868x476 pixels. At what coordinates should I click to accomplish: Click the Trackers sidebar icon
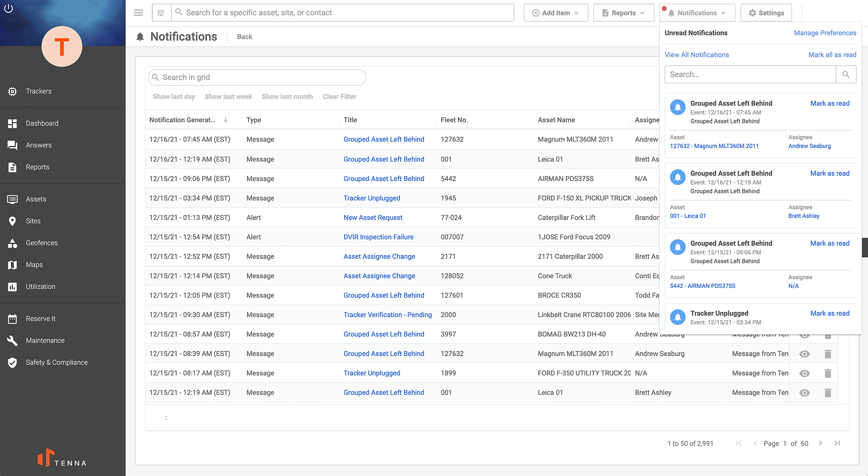tap(13, 91)
